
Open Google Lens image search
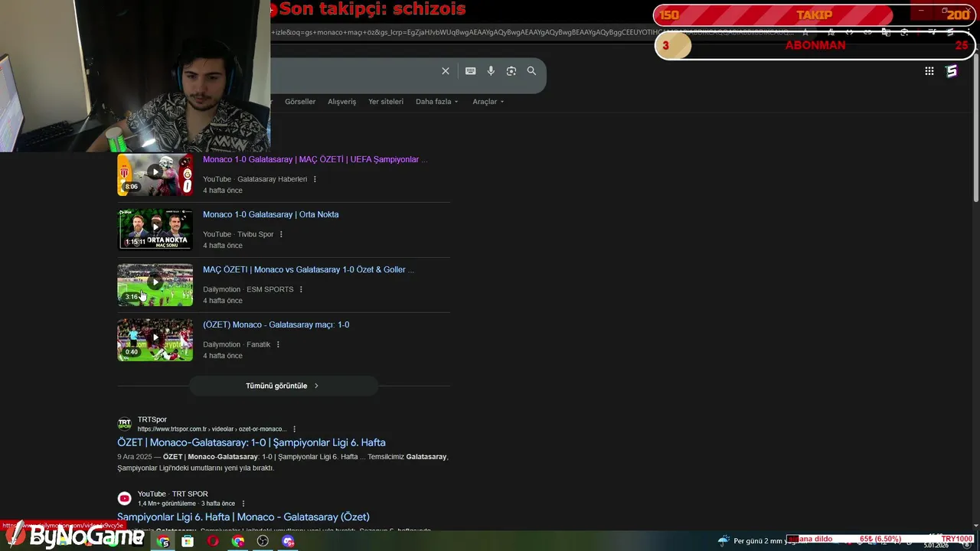(x=511, y=71)
